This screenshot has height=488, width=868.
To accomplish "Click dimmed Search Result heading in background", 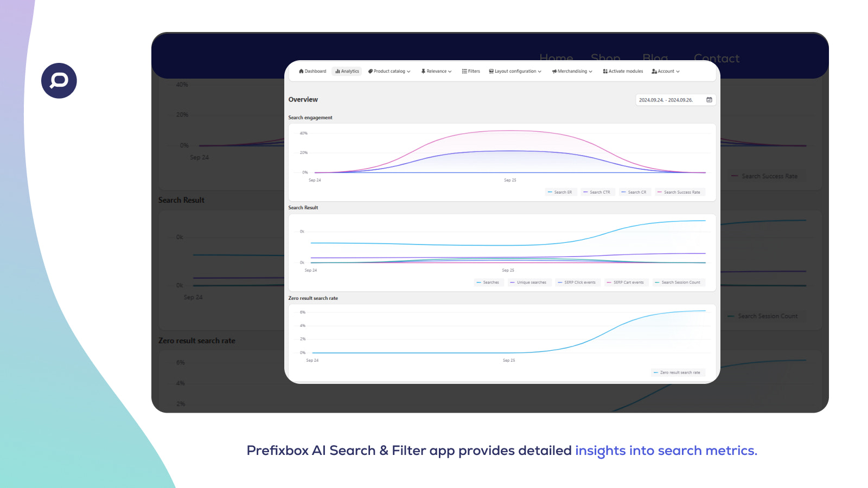I will [x=181, y=200].
